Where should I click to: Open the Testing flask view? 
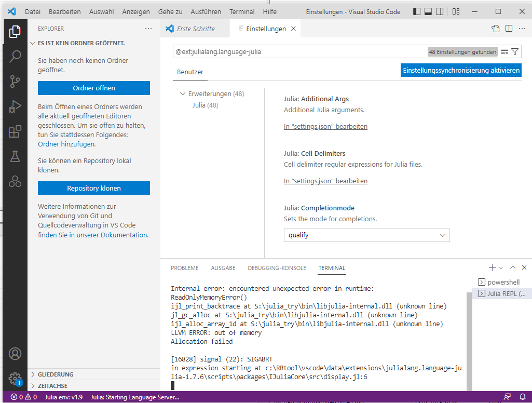tap(15, 156)
